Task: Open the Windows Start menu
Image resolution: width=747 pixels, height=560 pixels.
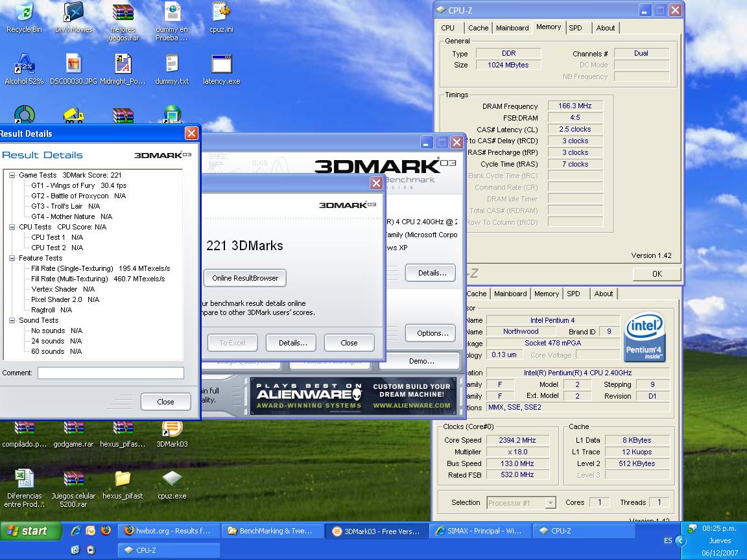Action: tap(31, 531)
